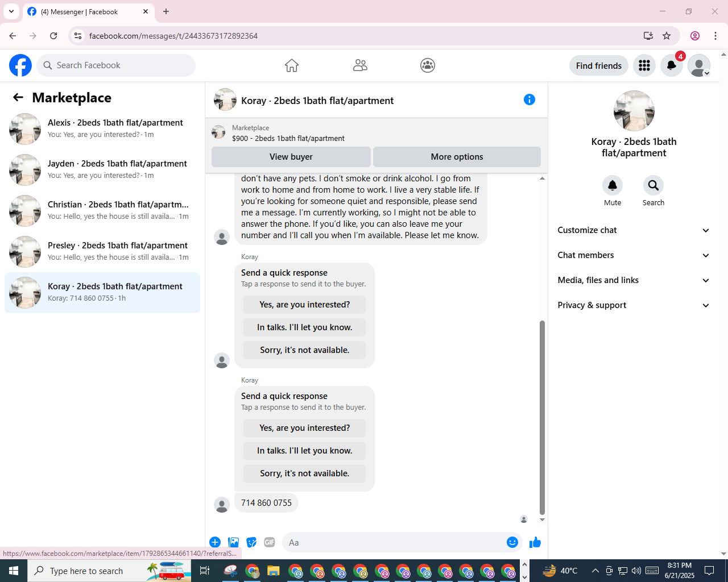Tap first 'Sorry, it's not available.' response
728x582 pixels.
pos(304,350)
